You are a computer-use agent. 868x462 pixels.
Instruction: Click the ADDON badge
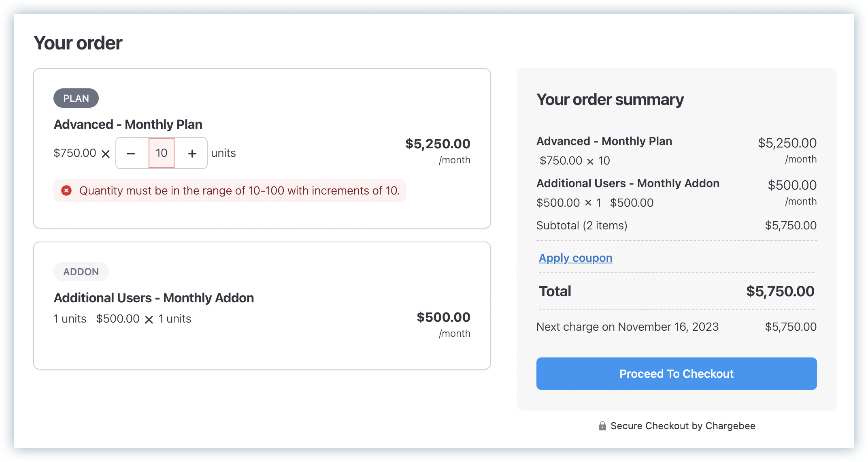81,272
